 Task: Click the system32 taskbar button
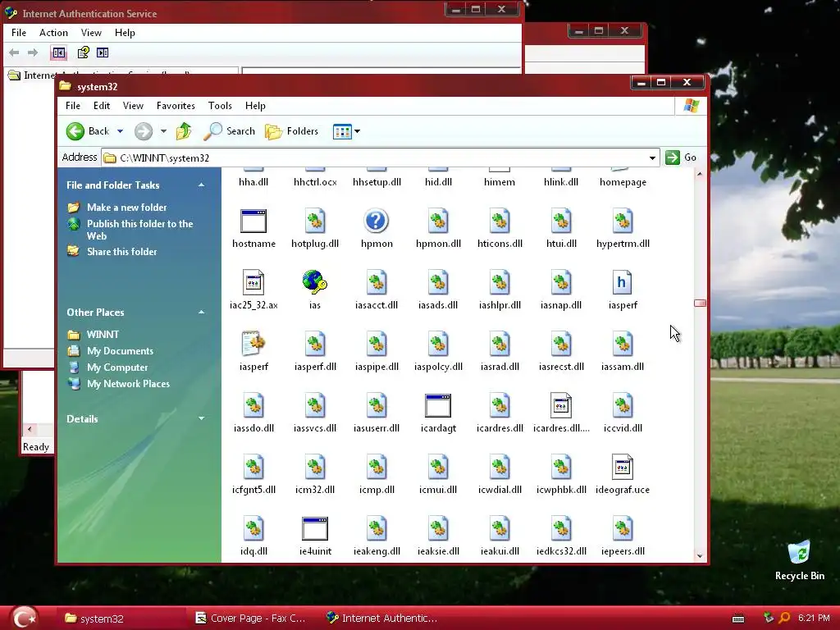[121, 619]
